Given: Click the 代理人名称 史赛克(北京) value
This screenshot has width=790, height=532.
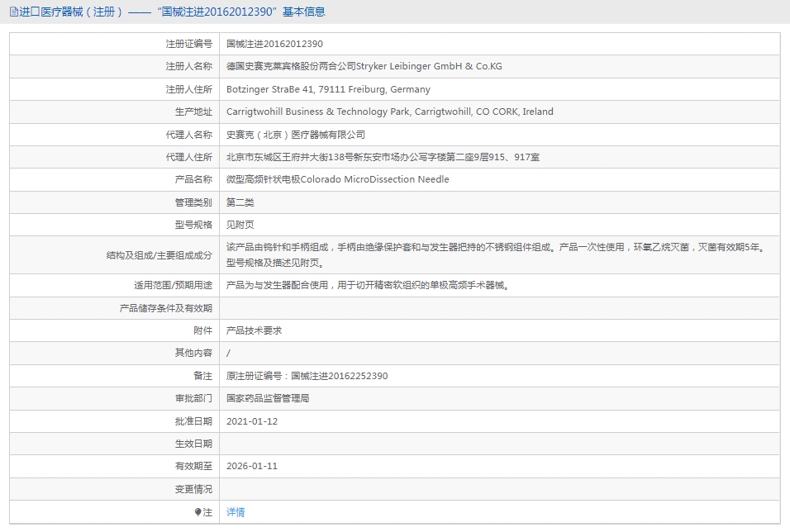Looking at the screenshot, I should [295, 135].
